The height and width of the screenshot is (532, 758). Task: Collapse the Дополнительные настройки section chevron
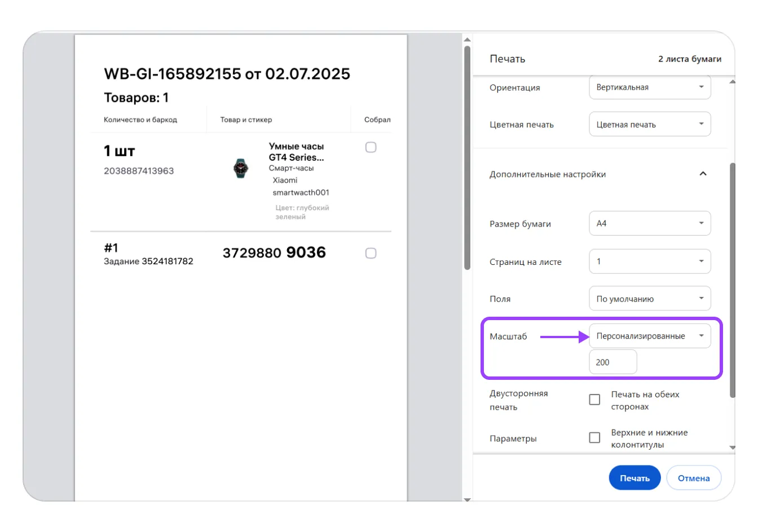point(703,174)
